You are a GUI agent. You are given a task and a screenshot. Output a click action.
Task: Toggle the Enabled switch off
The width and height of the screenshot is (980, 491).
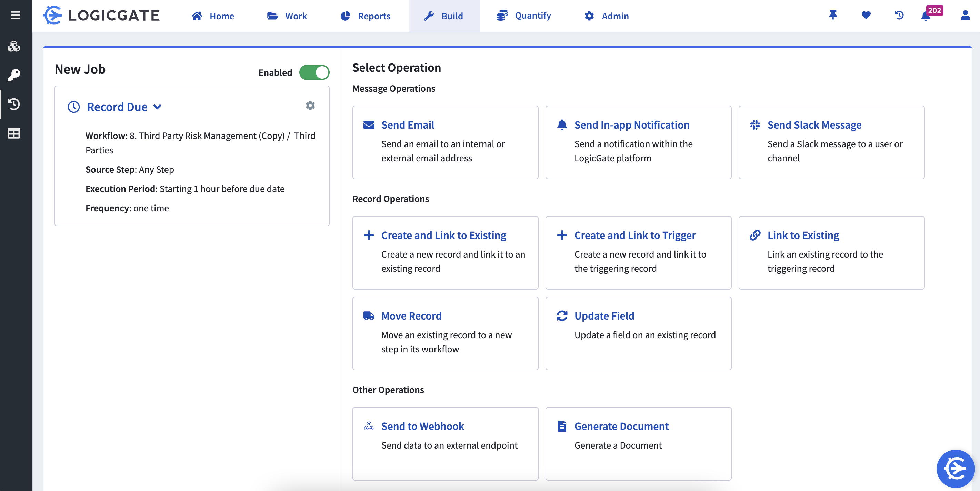tap(314, 72)
